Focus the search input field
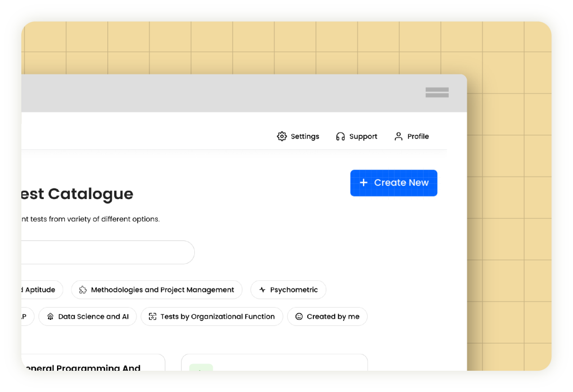573x392 pixels. tap(106, 252)
